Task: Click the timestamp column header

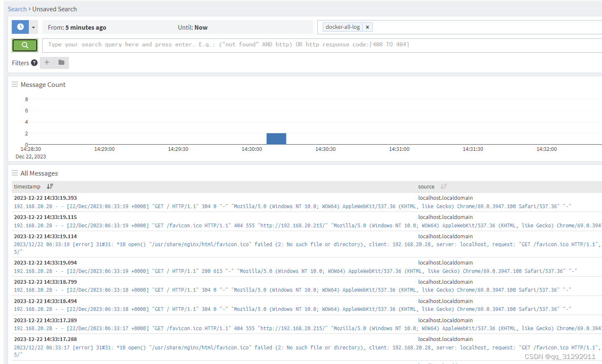Action: click(x=27, y=187)
